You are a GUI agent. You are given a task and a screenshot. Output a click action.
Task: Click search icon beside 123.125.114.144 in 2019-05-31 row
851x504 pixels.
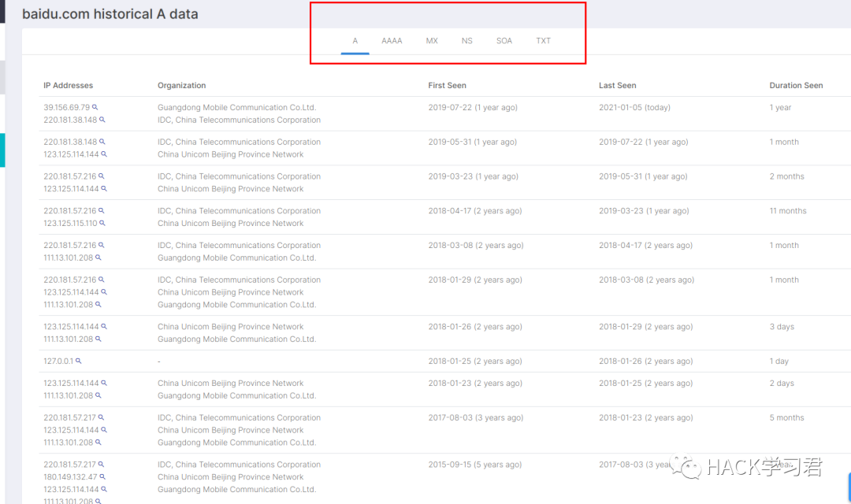coord(104,154)
